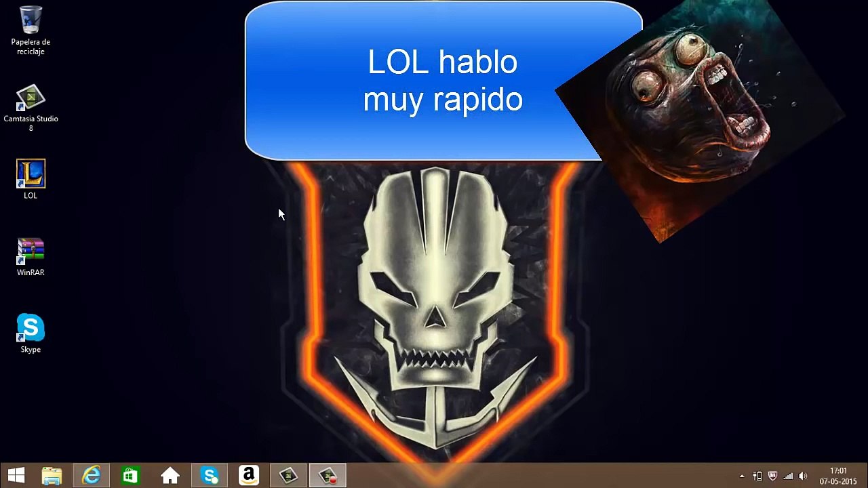Open the Windows Start button

tap(16, 476)
